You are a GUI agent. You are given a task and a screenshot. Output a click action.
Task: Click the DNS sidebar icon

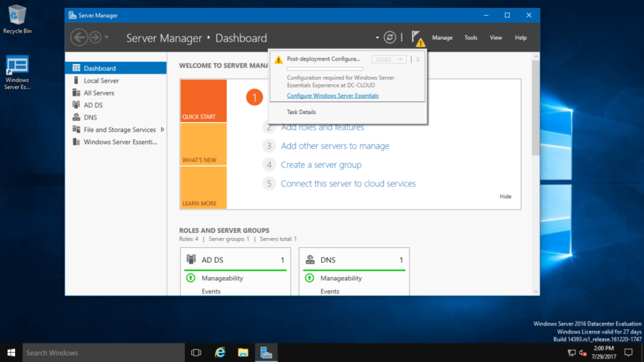pos(76,117)
